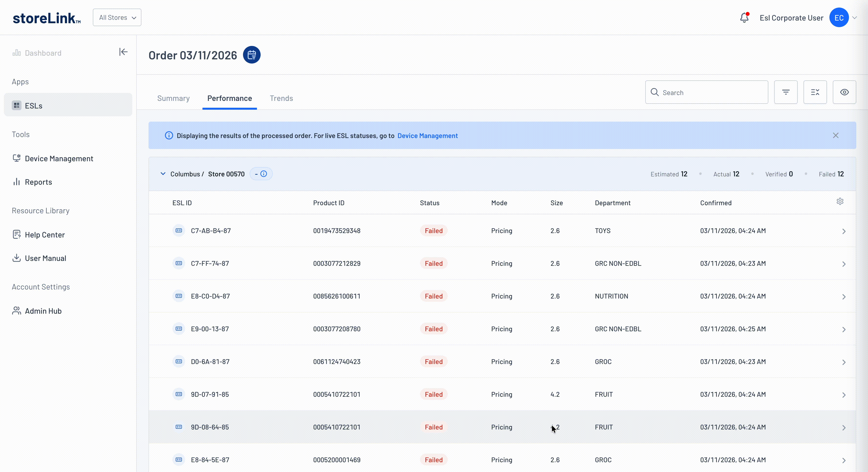Dismiss the blue info banner

pyautogui.click(x=836, y=136)
